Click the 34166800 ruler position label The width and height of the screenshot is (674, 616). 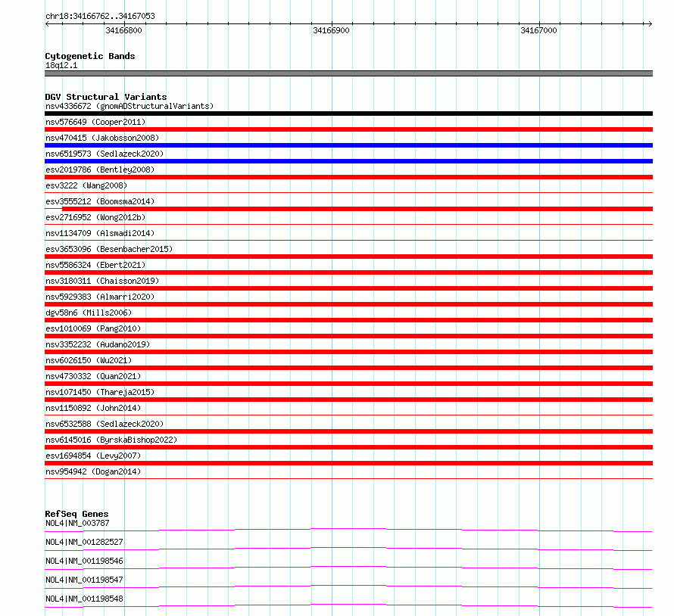click(x=123, y=30)
